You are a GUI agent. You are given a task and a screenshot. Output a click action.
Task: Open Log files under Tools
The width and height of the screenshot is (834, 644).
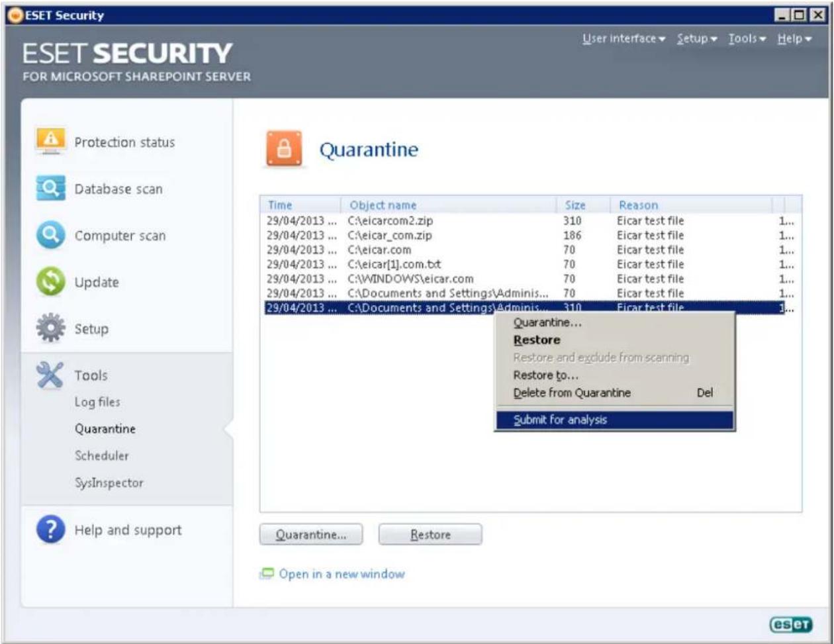pos(97,402)
